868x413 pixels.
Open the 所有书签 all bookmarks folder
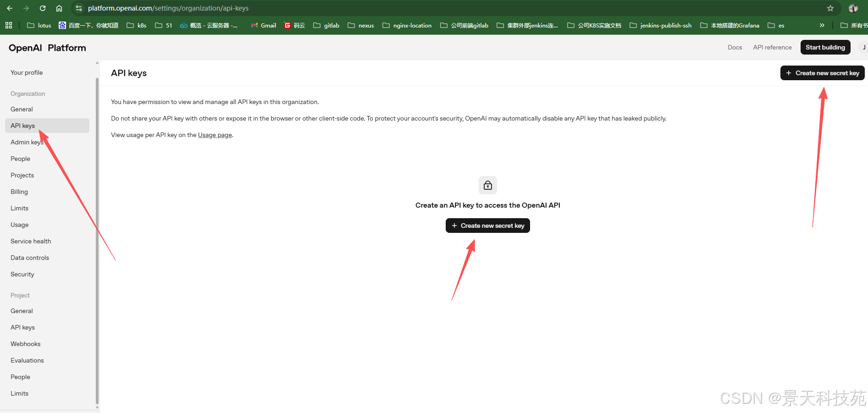click(854, 25)
